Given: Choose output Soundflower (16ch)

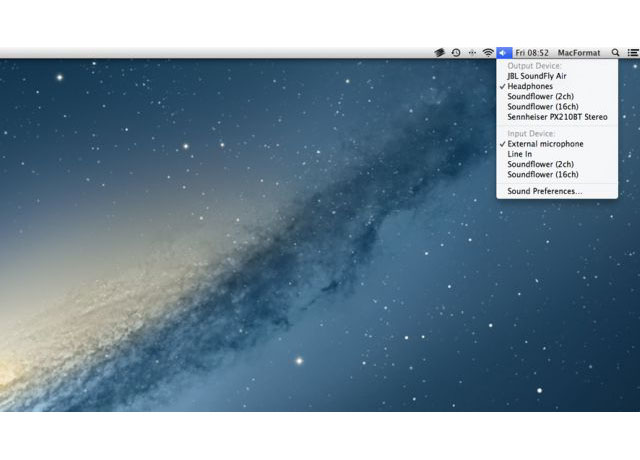Looking at the screenshot, I should click(x=557, y=107).
